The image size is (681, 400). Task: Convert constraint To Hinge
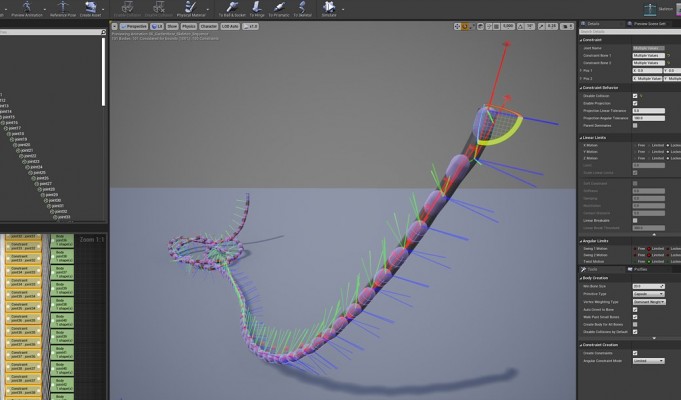pos(257,9)
